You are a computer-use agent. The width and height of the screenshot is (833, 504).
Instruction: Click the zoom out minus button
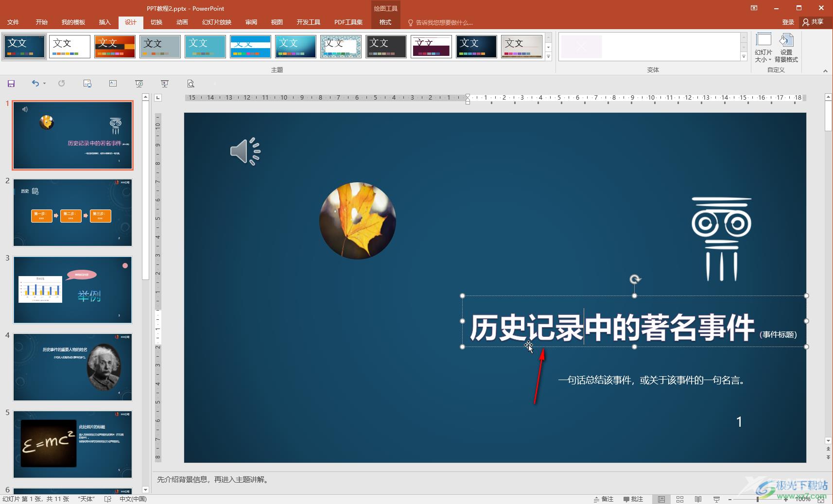(x=730, y=499)
